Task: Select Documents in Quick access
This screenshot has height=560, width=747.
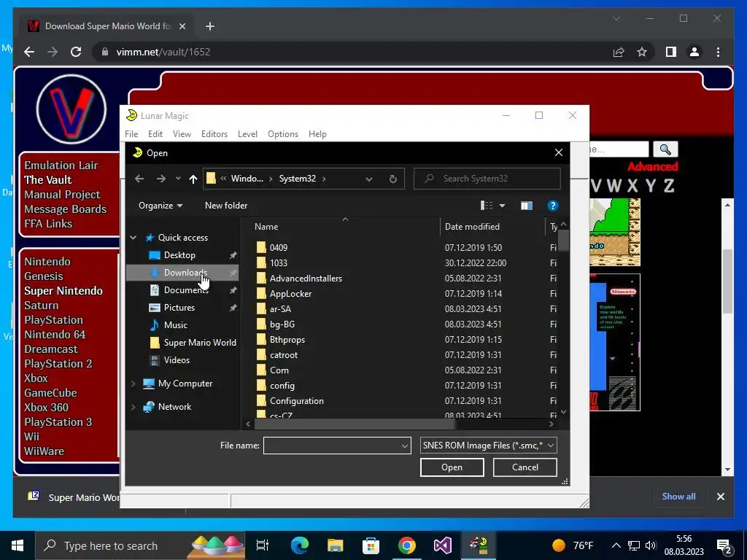Action: (185, 289)
